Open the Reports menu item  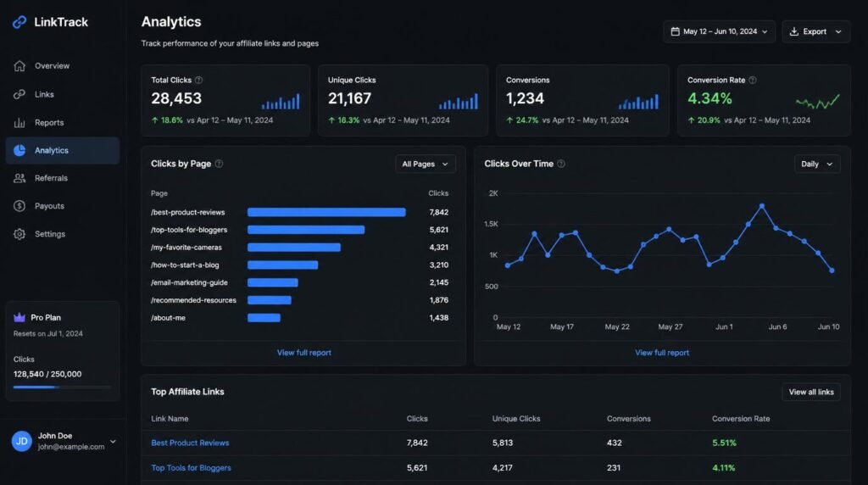click(x=63, y=122)
